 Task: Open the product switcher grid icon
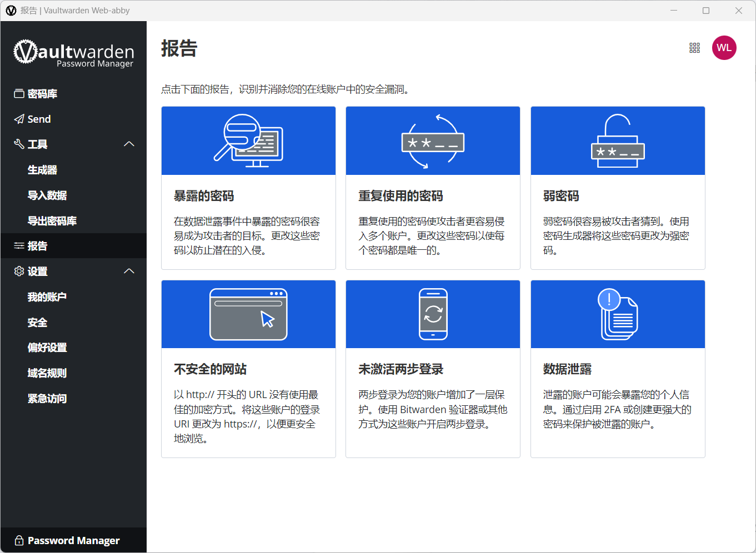pos(694,48)
